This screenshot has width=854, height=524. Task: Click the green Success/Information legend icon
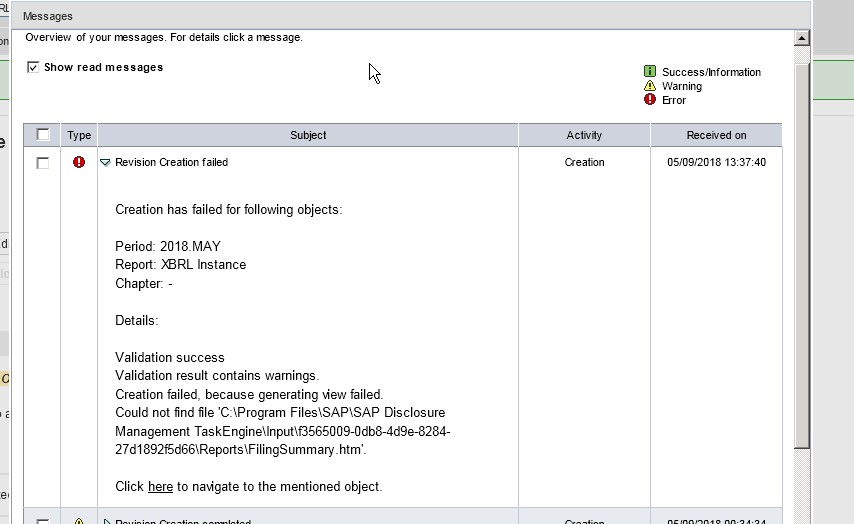pos(650,71)
